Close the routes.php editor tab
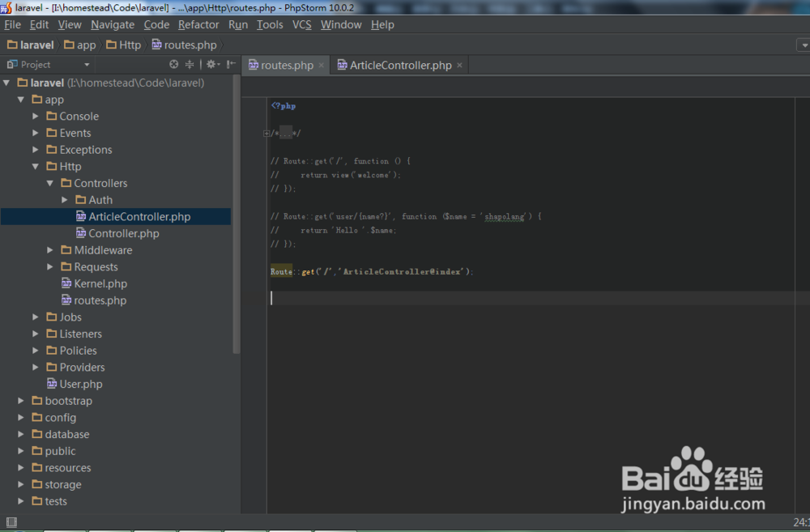Image resolution: width=810 pixels, height=532 pixels. coord(321,65)
